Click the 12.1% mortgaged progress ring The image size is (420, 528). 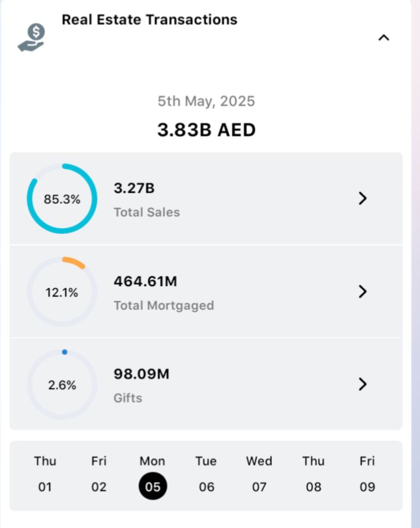(x=62, y=292)
